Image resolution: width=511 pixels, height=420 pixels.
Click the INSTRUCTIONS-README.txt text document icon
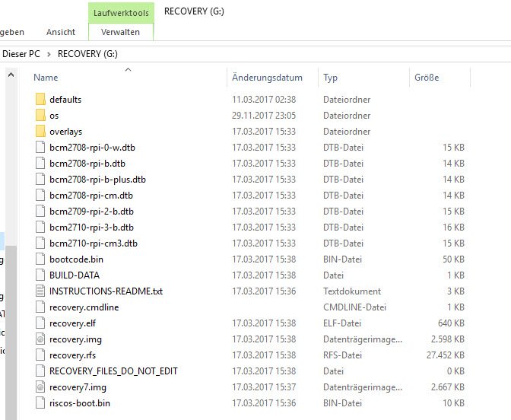pos(40,291)
